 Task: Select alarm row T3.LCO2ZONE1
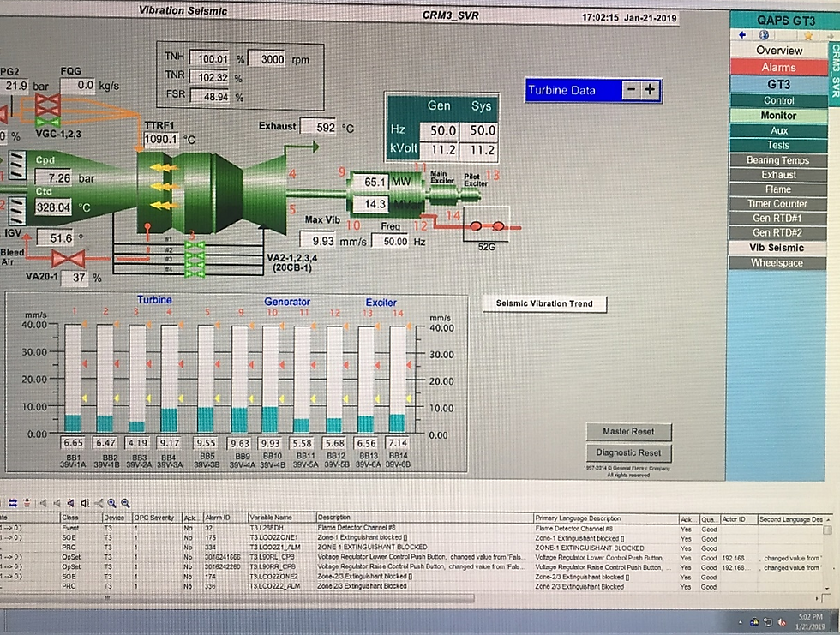tap(413, 537)
